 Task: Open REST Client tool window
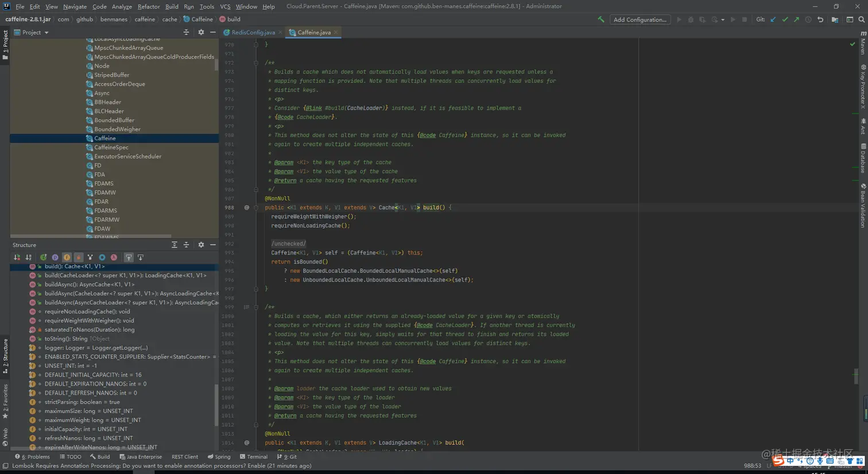[184, 457]
